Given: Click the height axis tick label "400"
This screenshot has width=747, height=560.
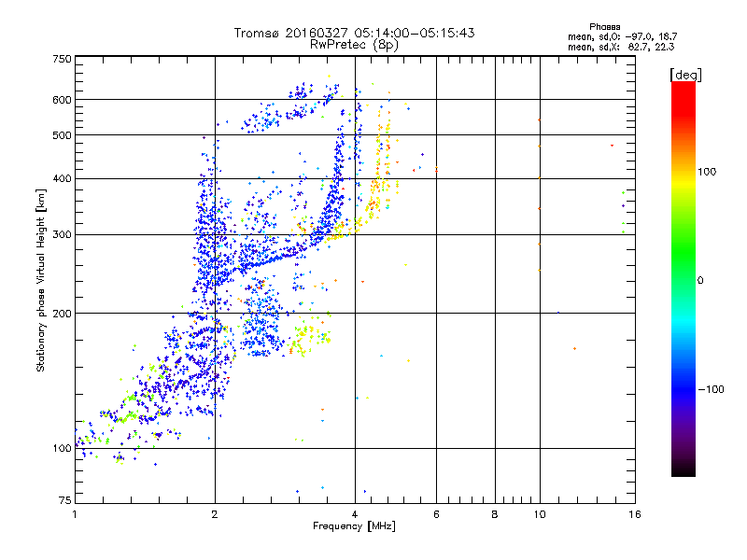Looking at the screenshot, I should click(62, 179).
